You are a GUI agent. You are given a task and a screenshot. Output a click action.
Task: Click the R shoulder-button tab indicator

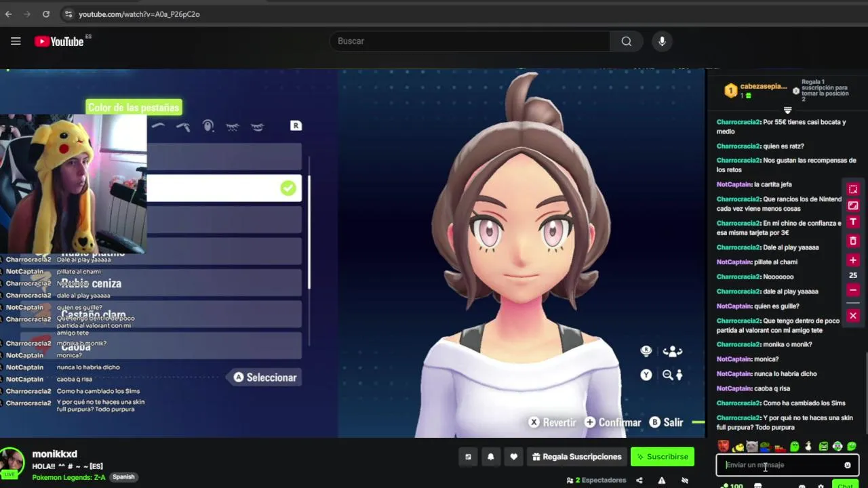coord(296,125)
